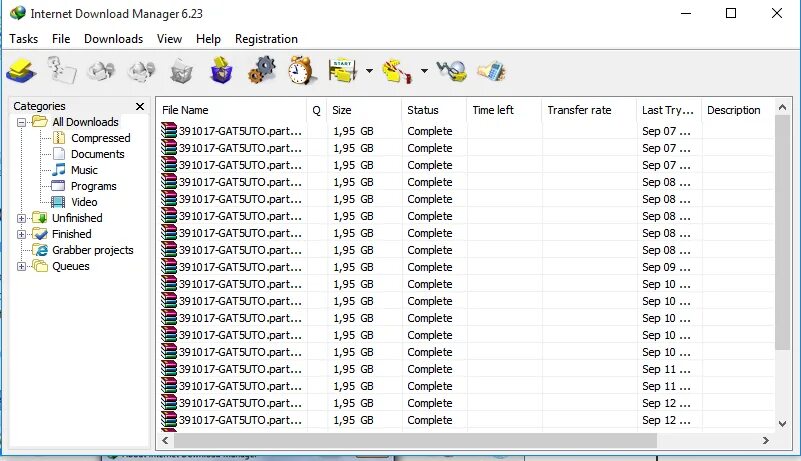Click the vertical scrollbar thumb
Image resolution: width=801 pixels, height=461 pixels.
click(782, 233)
